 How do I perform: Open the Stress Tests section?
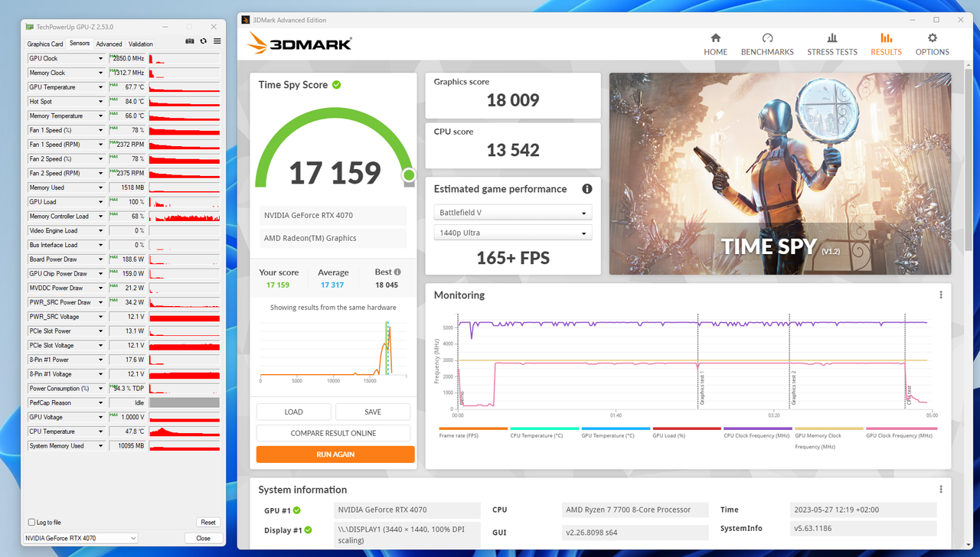[x=832, y=43]
